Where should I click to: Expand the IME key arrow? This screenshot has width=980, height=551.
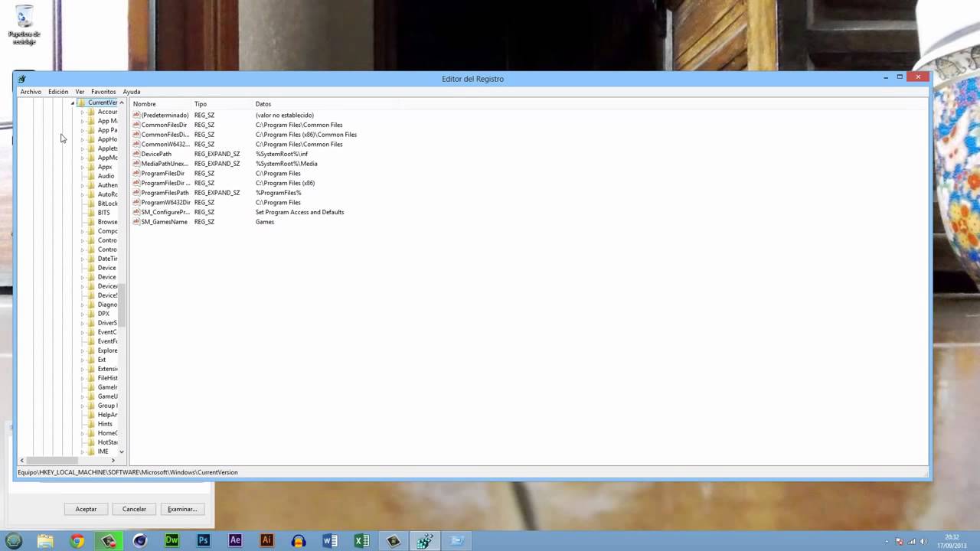[82, 452]
